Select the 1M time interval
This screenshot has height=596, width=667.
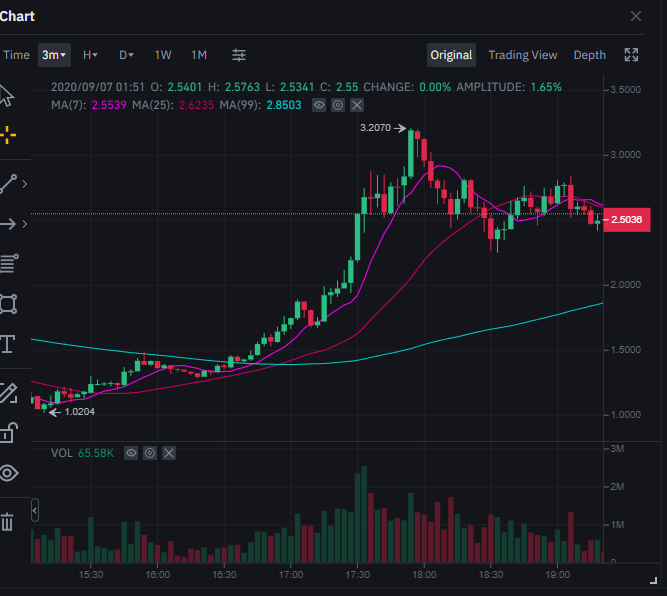tap(199, 55)
